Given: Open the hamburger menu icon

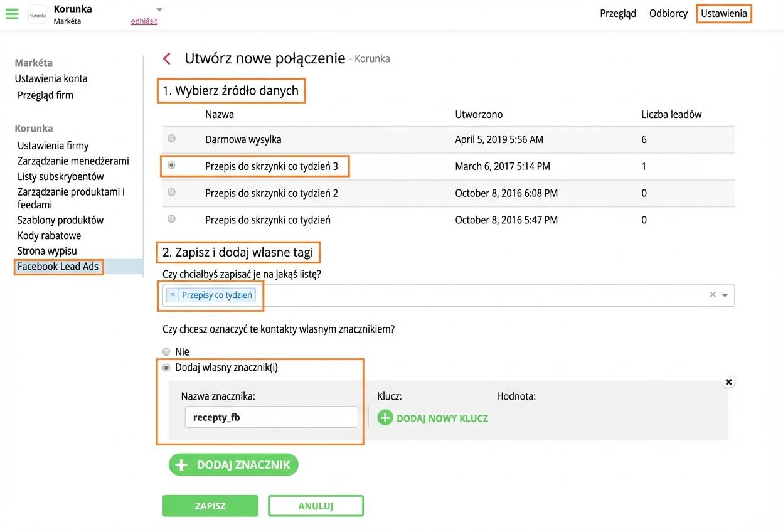Looking at the screenshot, I should (x=12, y=14).
